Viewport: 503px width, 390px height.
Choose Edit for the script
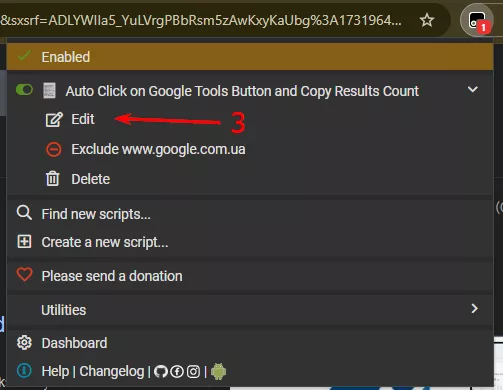coord(83,119)
